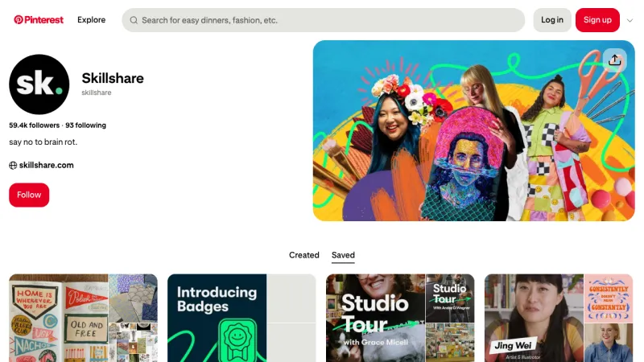Switch to the Created tab
The image size is (644, 362).
(x=304, y=255)
